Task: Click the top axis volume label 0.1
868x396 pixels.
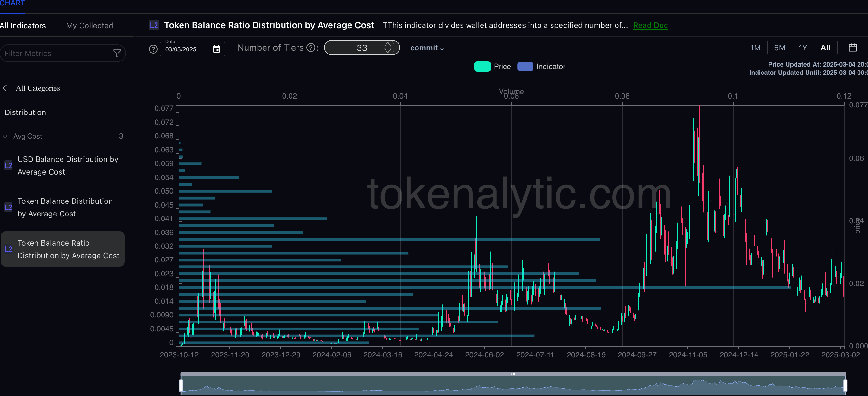Action: click(x=732, y=96)
